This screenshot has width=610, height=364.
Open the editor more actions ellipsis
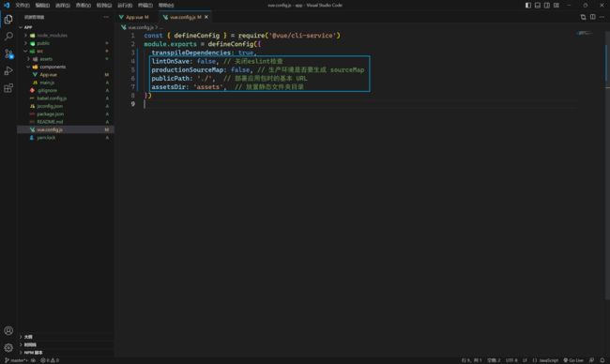pos(602,17)
